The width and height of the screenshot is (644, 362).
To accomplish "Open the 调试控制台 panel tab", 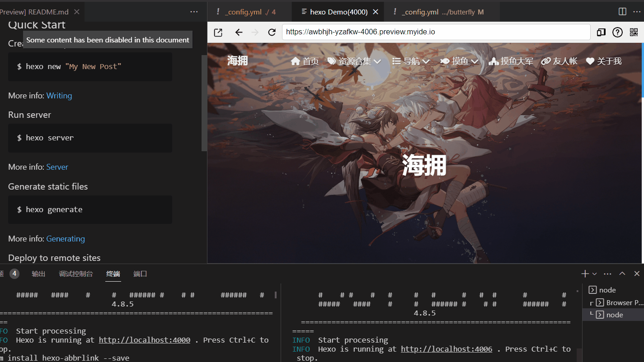I will 75,274.
